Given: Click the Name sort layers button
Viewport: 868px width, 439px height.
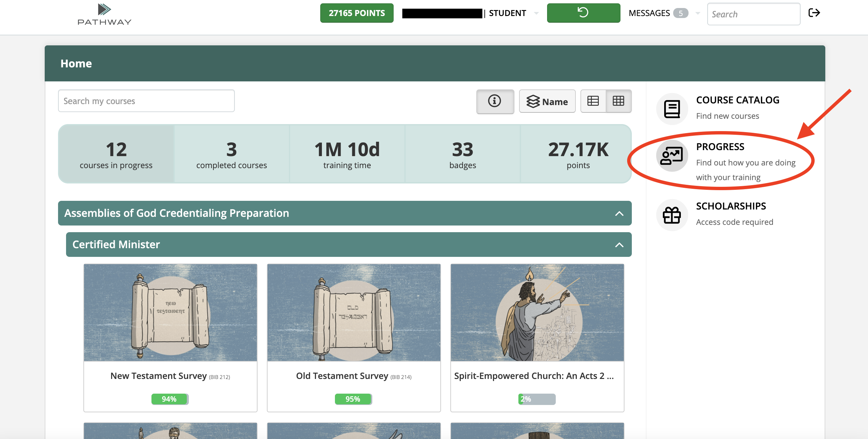Looking at the screenshot, I should coord(546,101).
